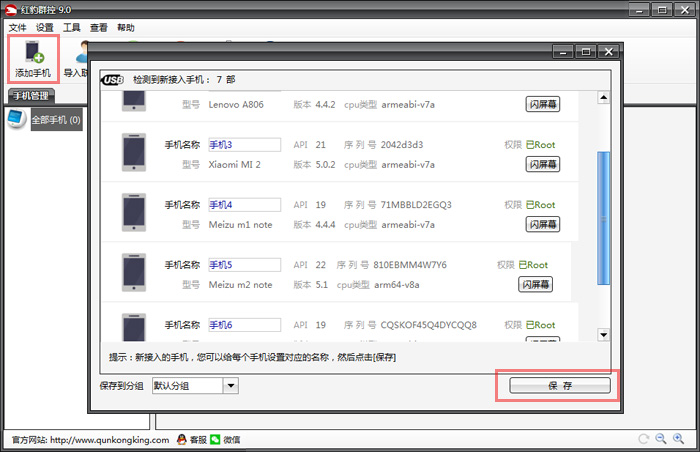Click serial number CQSKOF45Q4DYCQQ8
The image size is (700, 452).
[x=429, y=325]
